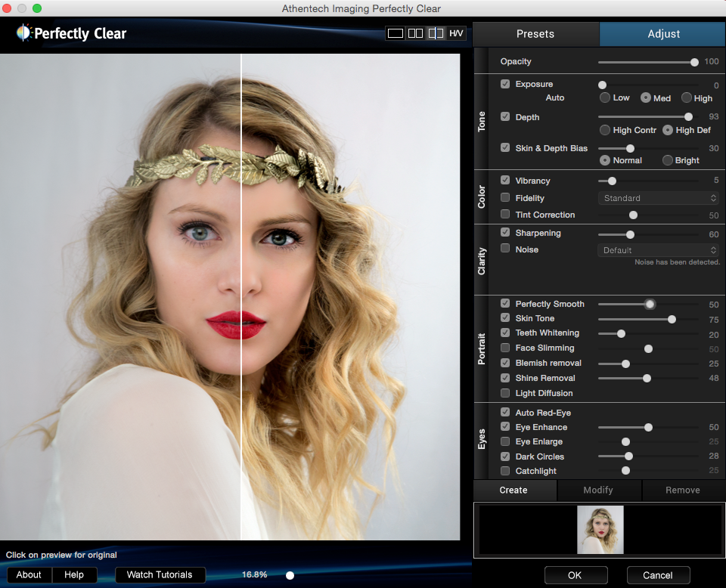Click preview image to show original
726x588 pixels.
click(230, 296)
